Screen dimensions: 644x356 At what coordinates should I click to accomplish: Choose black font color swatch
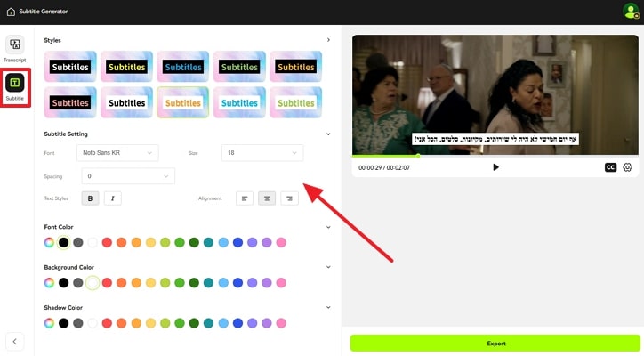[64, 243]
